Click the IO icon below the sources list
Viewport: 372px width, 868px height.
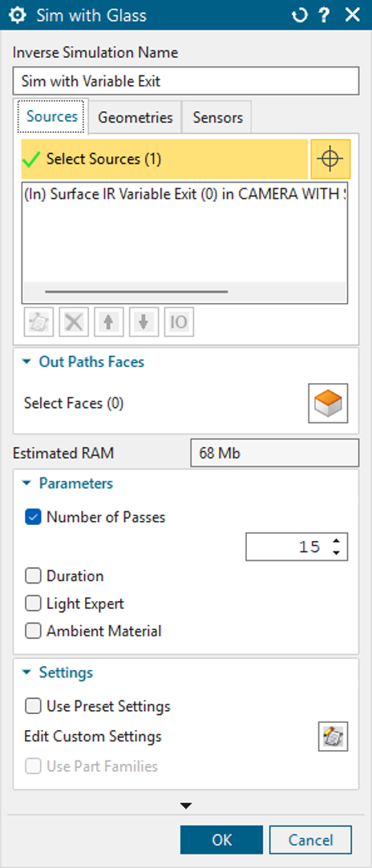(x=180, y=322)
